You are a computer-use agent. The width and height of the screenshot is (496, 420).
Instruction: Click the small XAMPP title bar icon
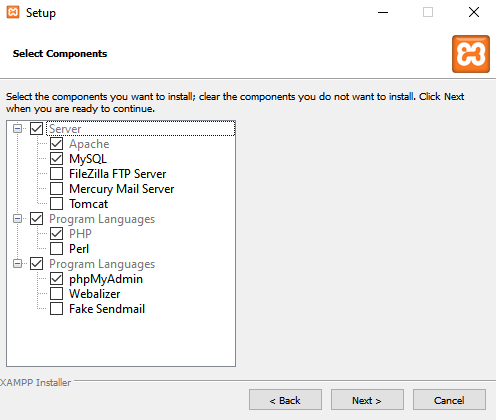click(x=13, y=12)
